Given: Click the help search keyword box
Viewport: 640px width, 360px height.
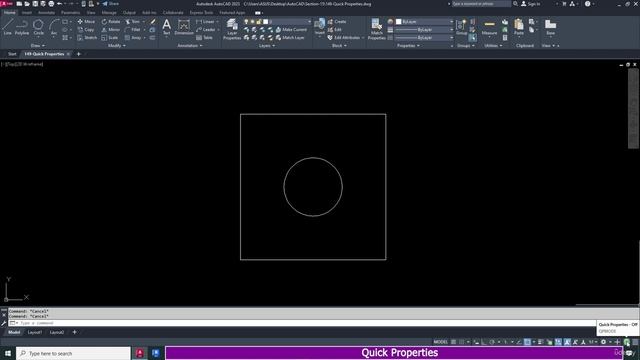Looking at the screenshot, I should pos(481,4).
